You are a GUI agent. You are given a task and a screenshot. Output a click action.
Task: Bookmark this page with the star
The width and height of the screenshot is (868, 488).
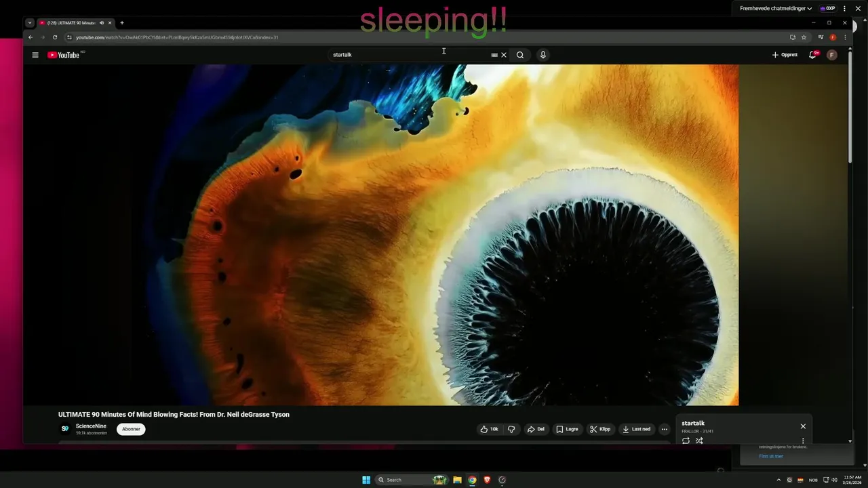tap(804, 37)
